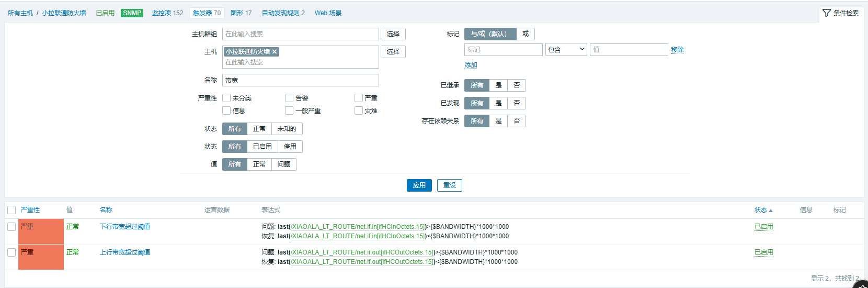Set status filter to 已启用

click(262, 147)
